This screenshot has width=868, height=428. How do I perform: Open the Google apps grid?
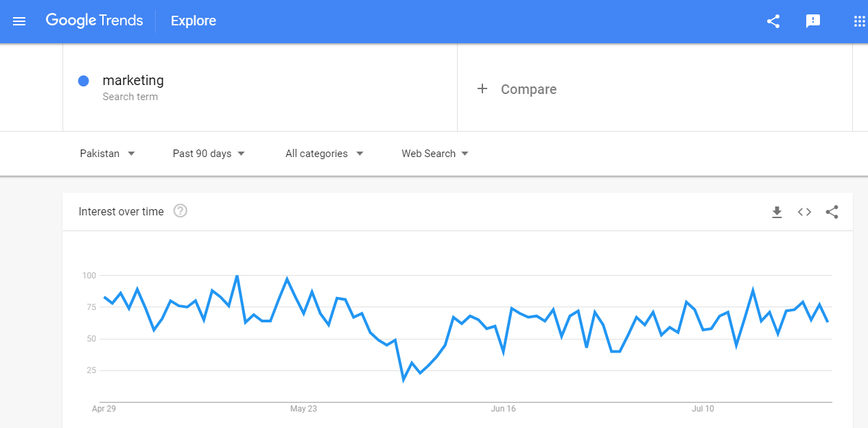coord(859,21)
